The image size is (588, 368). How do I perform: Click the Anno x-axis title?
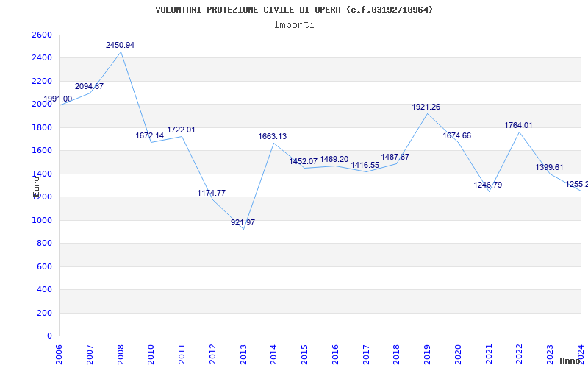(570, 361)
